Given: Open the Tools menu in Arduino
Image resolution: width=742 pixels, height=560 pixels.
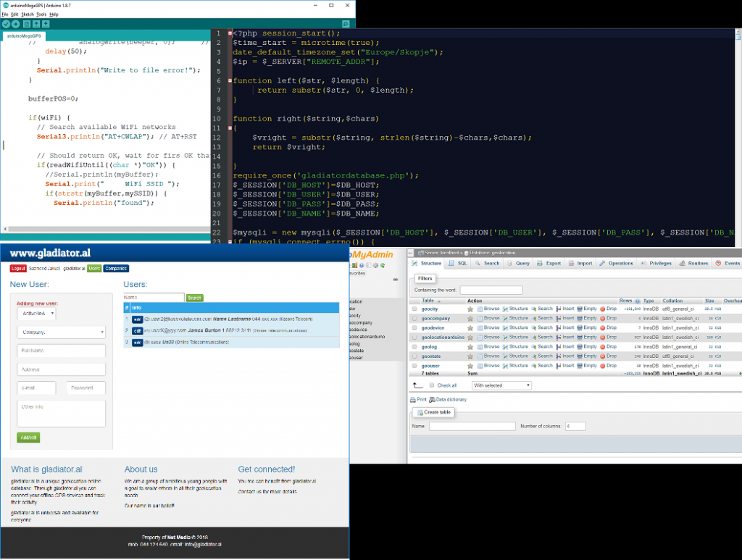Looking at the screenshot, I should [41, 14].
